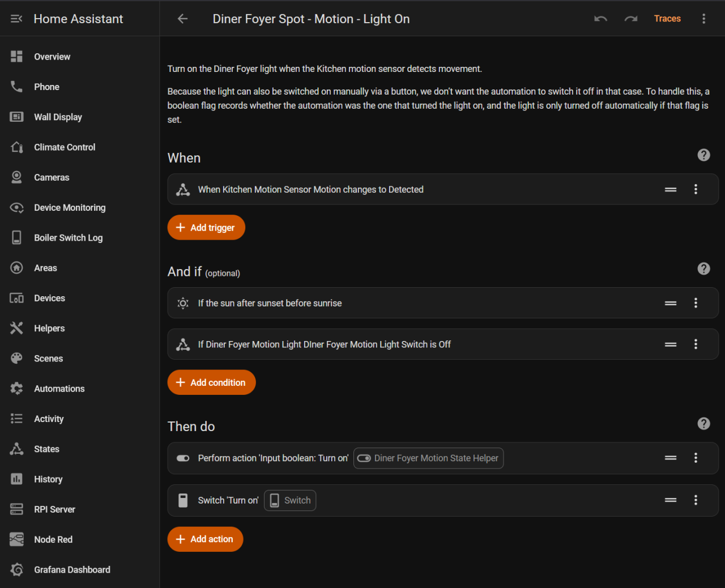Open help for the Then do section
725x588 pixels.
coord(703,424)
